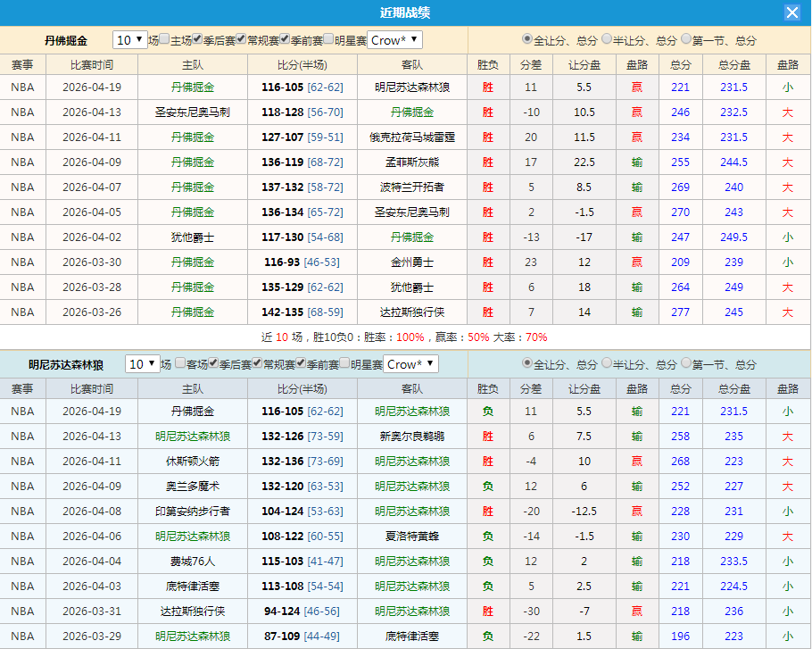Select the total points 221 in the top row
This screenshot has width=812, height=649.
(x=680, y=87)
